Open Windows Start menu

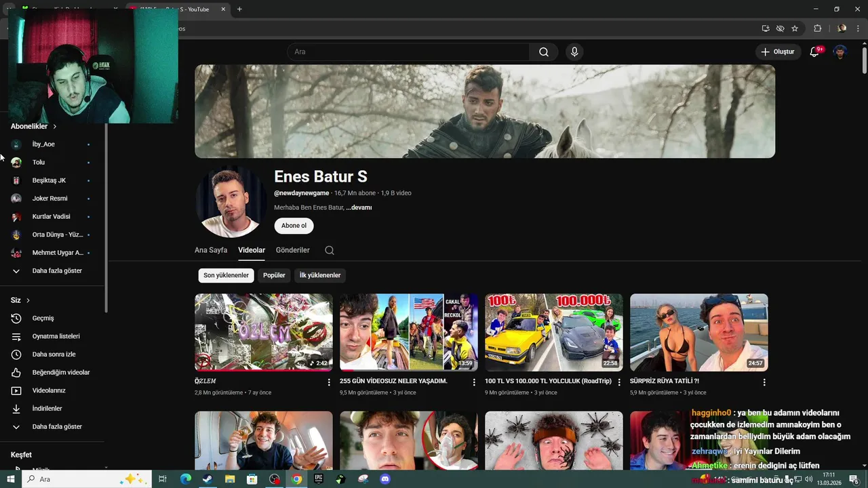coord(10,479)
